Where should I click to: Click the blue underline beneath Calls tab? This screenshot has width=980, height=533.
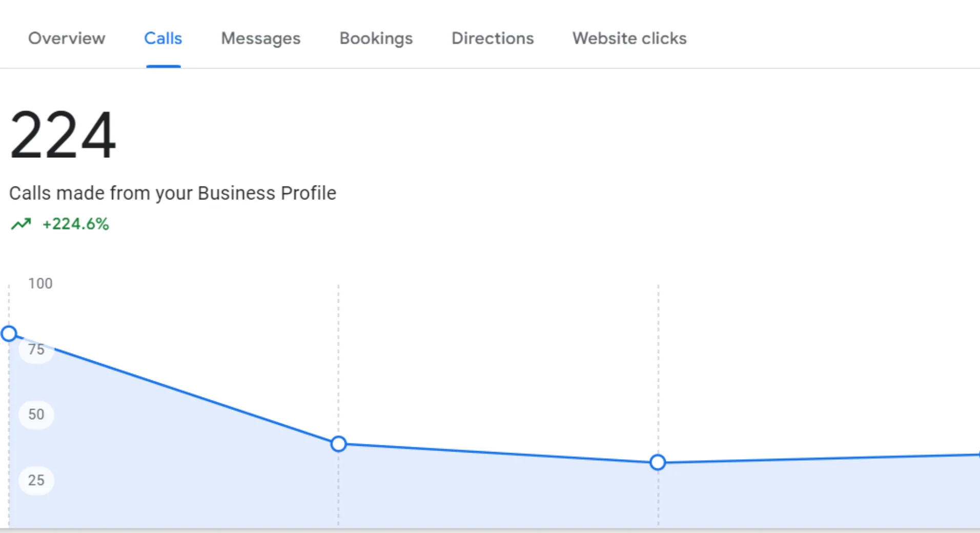[x=163, y=66]
